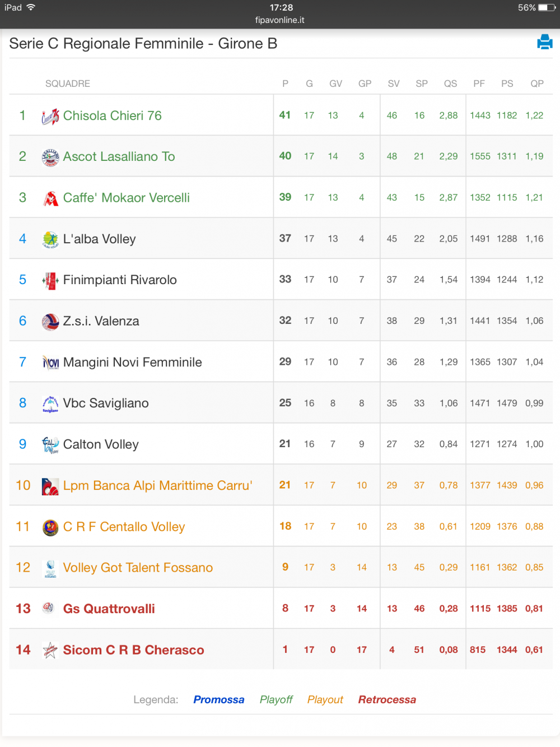Open the Gs Quattrovalli team entry
The image size is (560, 747).
(x=109, y=609)
